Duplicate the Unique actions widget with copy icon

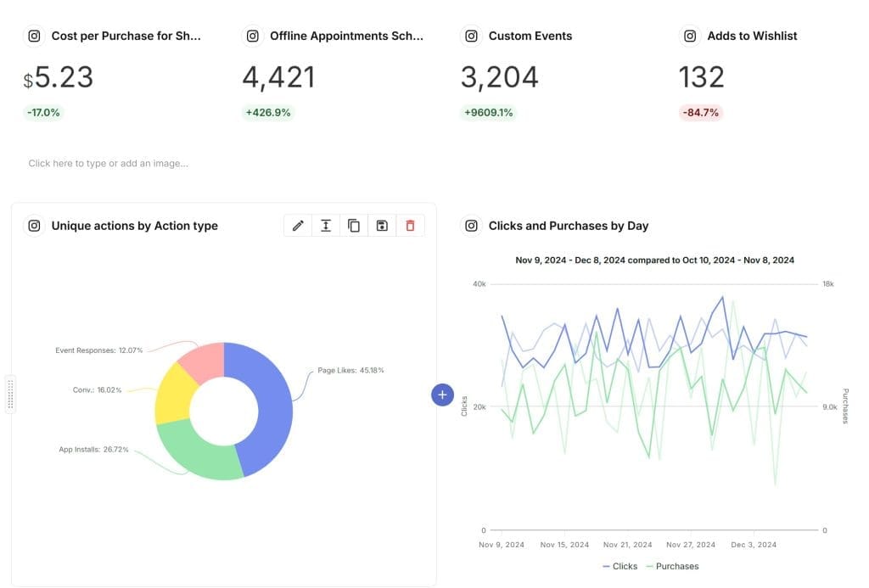354,226
